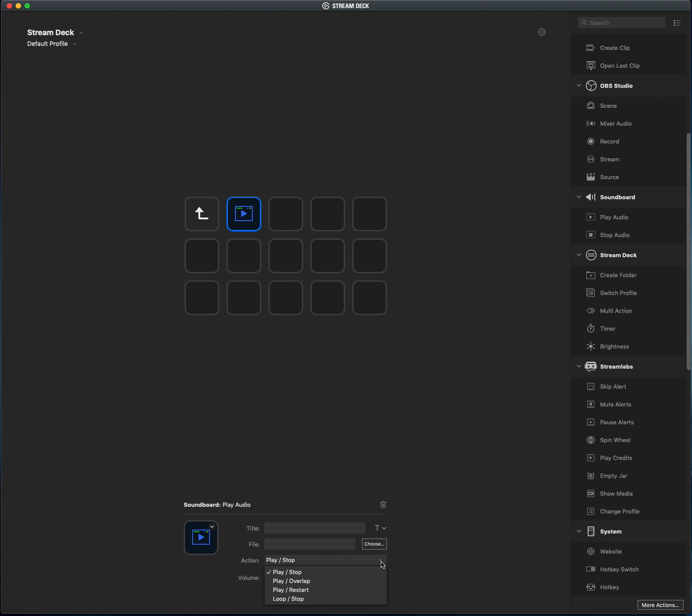Click the 'Spin Wheel' action label
Viewport: 692px width, 616px height.
[615, 440]
